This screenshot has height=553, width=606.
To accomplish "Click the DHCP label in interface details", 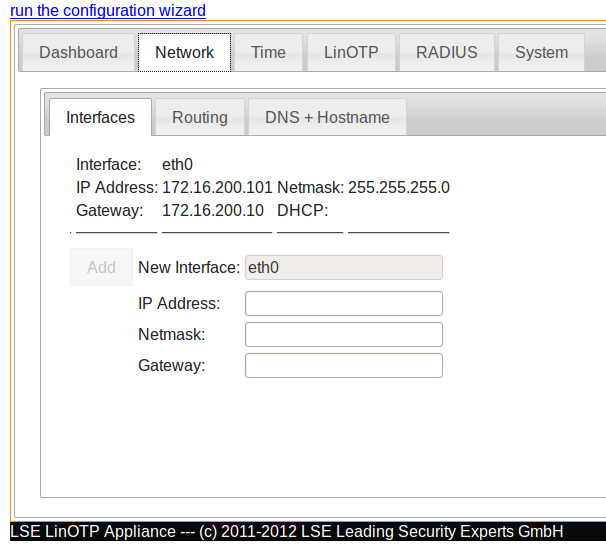I will pos(302,210).
